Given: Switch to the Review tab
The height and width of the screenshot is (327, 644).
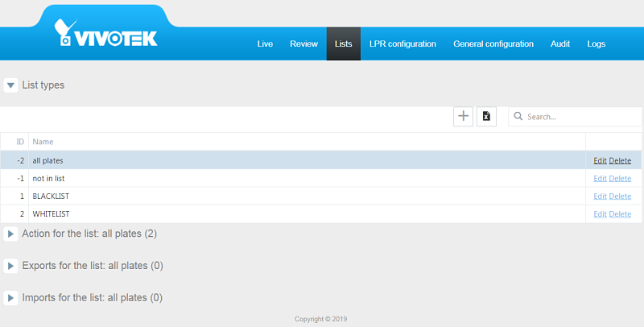Looking at the screenshot, I should 303,43.
